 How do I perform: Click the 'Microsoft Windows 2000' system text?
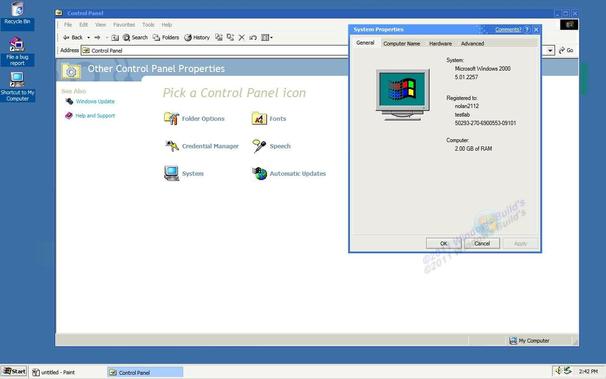tap(482, 69)
